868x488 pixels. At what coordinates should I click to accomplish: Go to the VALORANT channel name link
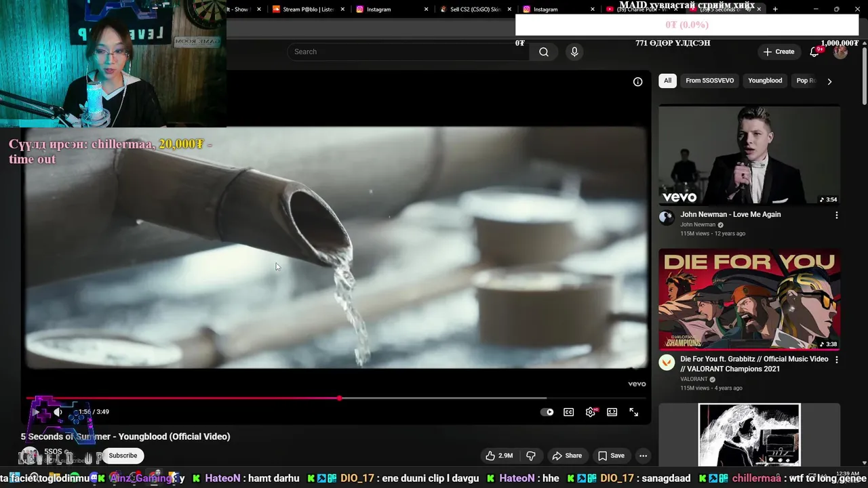(x=694, y=379)
